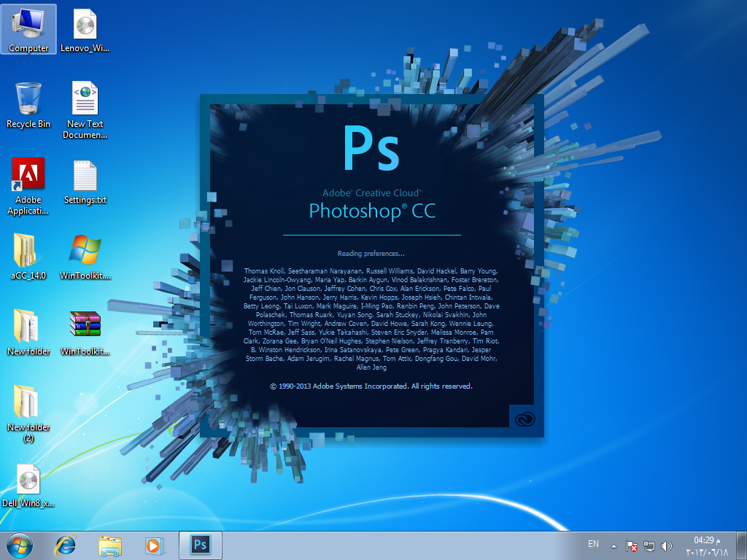
Task: Select the Settings.txt file icon
Action: [85, 182]
